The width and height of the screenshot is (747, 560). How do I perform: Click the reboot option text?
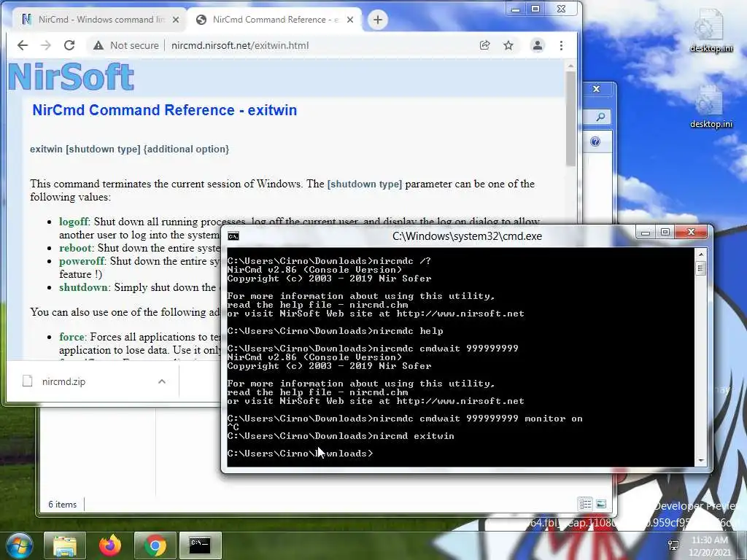pyautogui.click(x=75, y=248)
